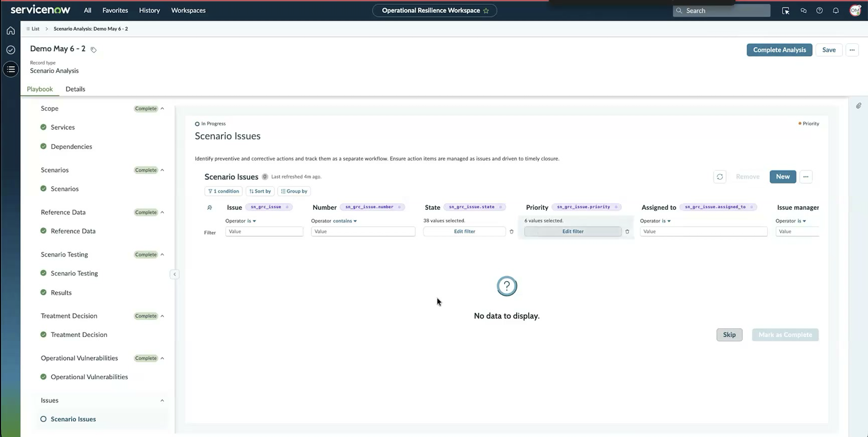
Task: Open the Services playbook step
Action: coord(63,127)
